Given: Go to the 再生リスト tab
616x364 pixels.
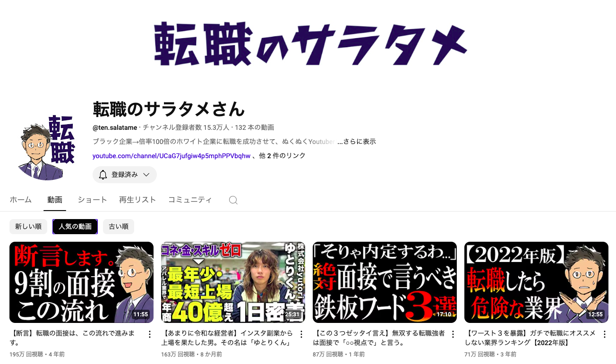Looking at the screenshot, I should (x=137, y=200).
